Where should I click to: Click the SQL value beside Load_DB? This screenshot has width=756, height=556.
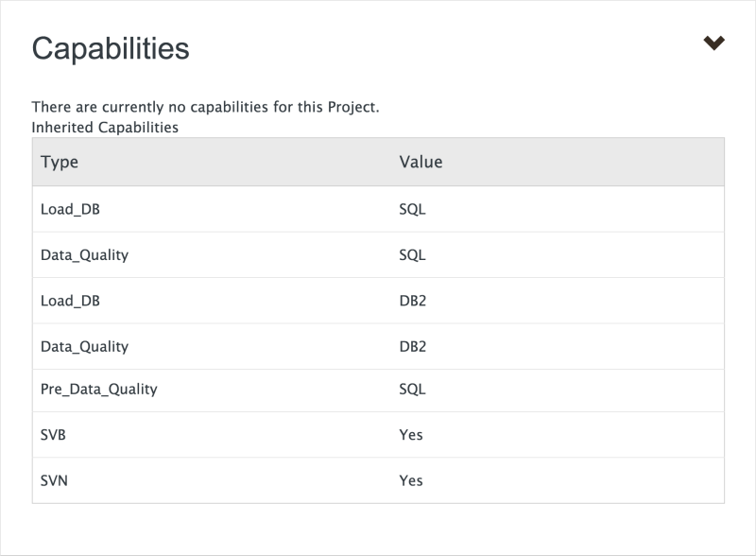click(x=410, y=208)
